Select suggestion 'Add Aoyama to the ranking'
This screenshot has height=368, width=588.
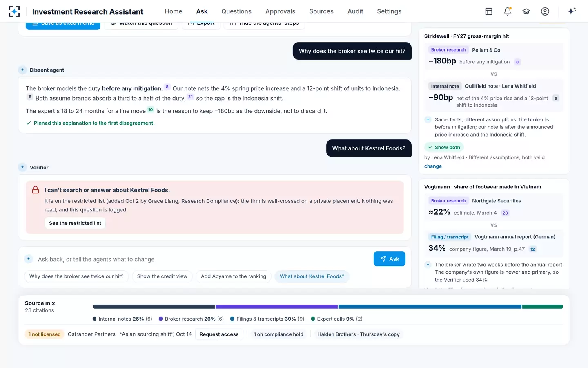tap(234, 276)
